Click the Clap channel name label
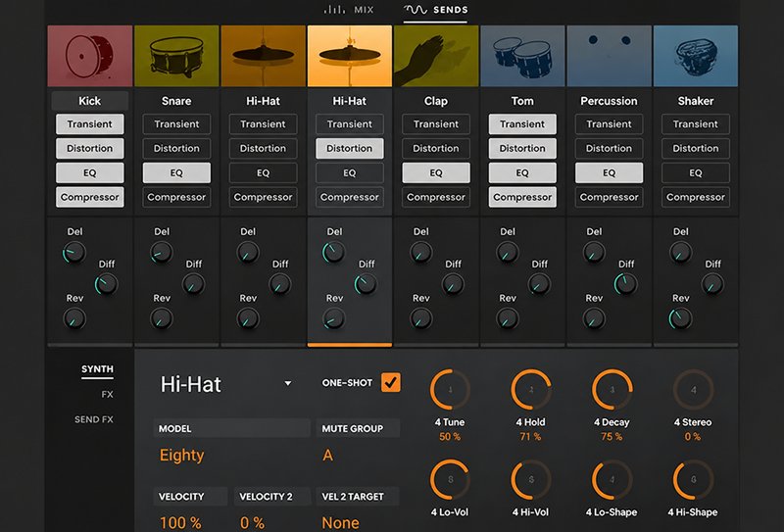784x532 pixels. point(436,101)
